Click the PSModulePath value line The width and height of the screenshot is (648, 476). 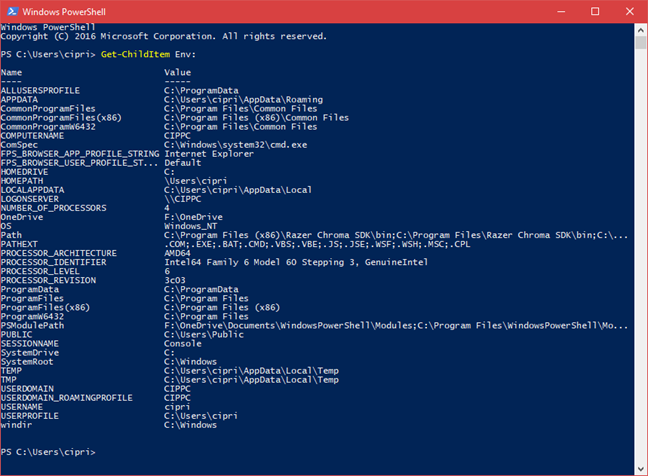coord(396,326)
